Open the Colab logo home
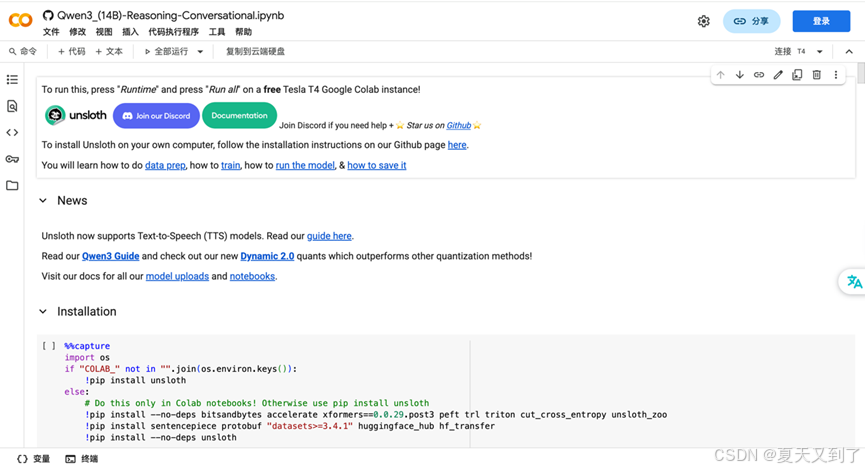Screen dimensions: 865x470 coord(20,20)
